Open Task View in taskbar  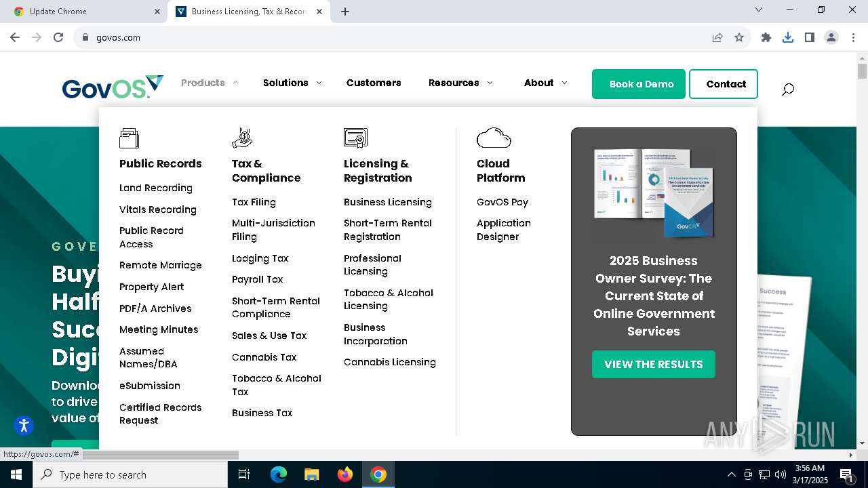tap(244, 474)
